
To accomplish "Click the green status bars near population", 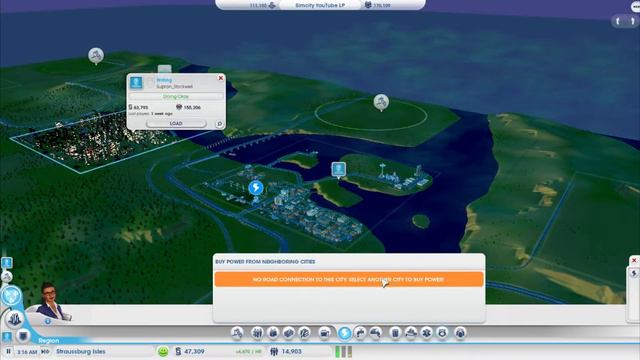I will coord(343,351).
